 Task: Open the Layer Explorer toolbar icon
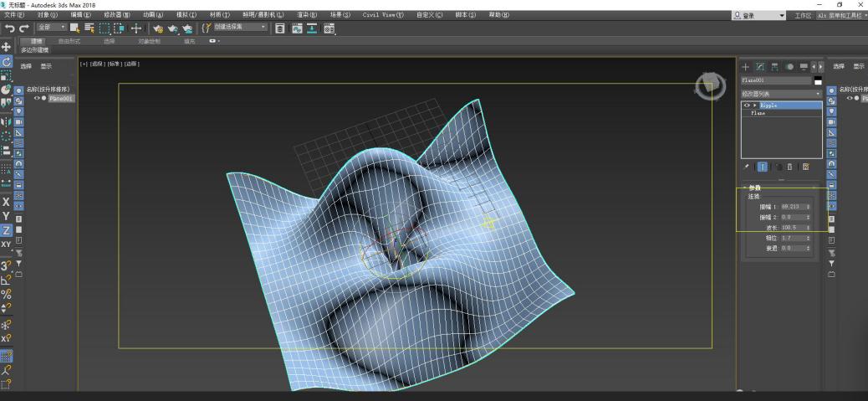[x=297, y=28]
